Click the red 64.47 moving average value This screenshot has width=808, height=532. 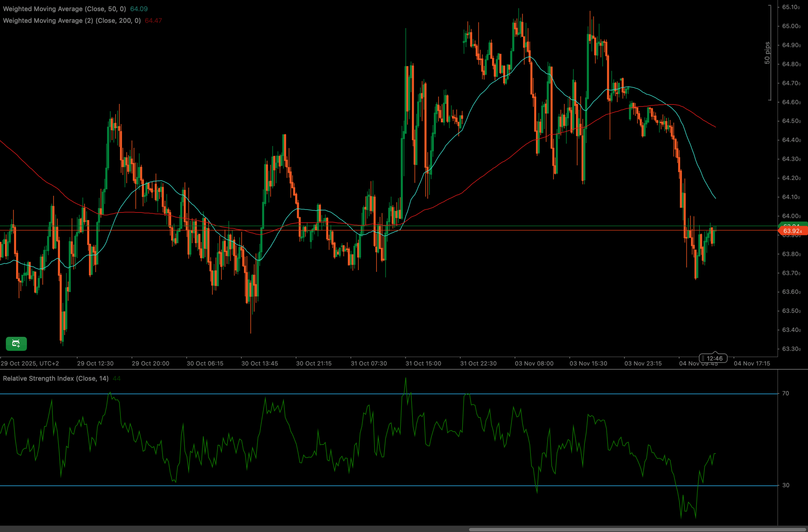153,21
